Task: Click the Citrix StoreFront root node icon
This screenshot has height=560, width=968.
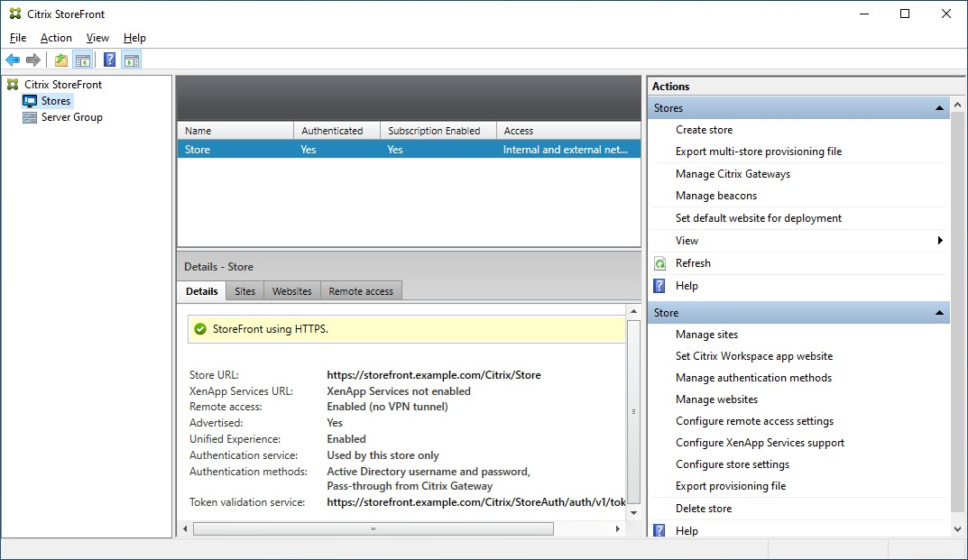Action: (x=13, y=83)
